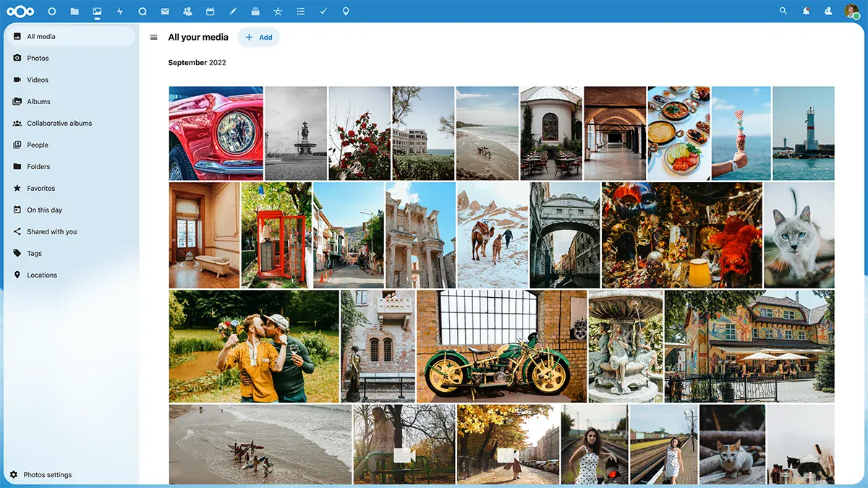Open the Mail app
The width and height of the screenshot is (868, 488).
(x=165, y=11)
